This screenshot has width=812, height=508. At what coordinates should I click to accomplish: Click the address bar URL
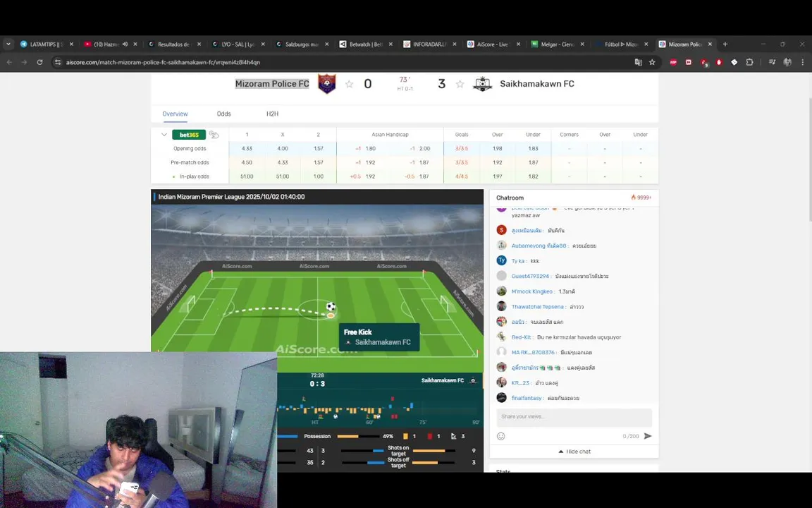pyautogui.click(x=163, y=62)
